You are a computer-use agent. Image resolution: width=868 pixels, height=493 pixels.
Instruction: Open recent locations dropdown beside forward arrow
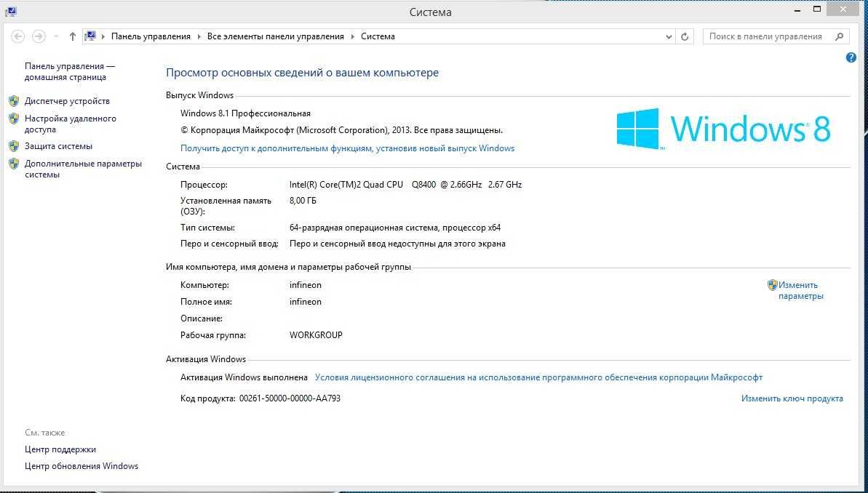click(x=56, y=36)
